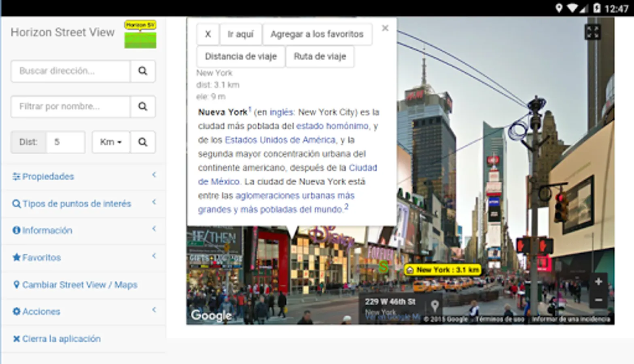This screenshot has height=364, width=634.
Task: Expand the Propiedades section chevron
Action: pos(154,175)
